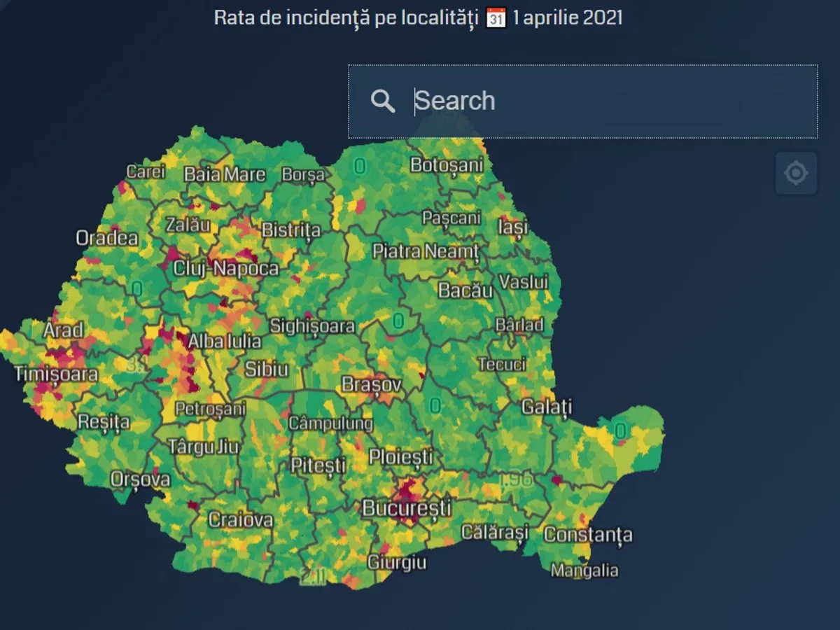Click the locate-me crosshair button
Screen dimensions: 840x630
point(796,173)
